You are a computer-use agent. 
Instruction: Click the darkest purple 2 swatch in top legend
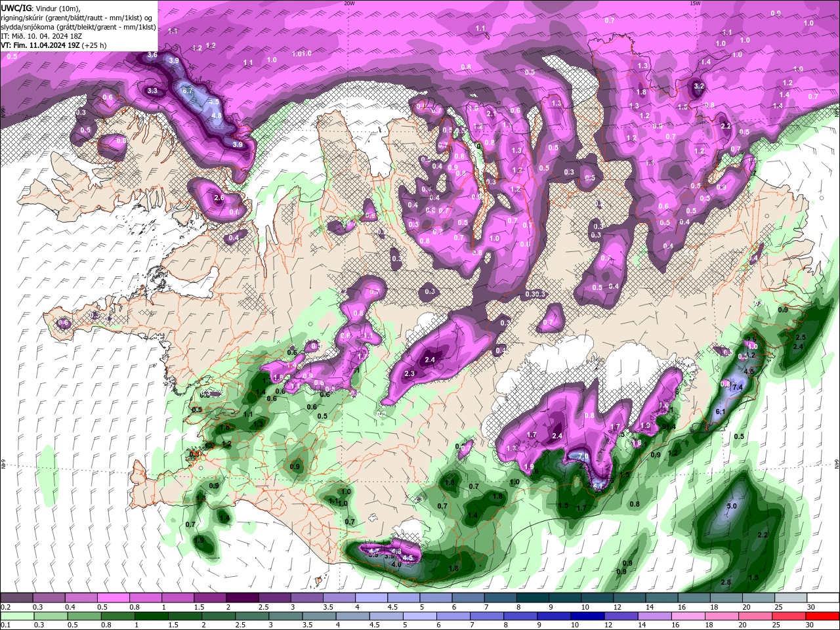coord(242,598)
